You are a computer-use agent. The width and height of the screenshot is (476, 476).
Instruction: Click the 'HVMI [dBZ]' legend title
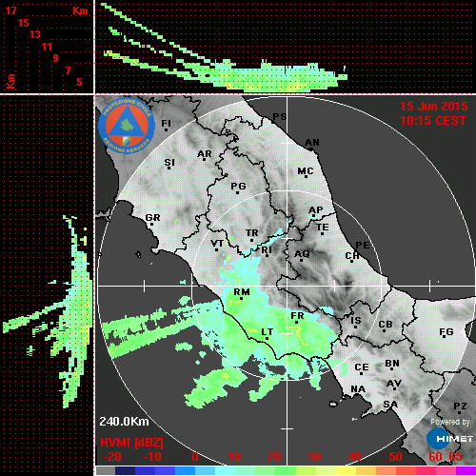[x=131, y=443]
